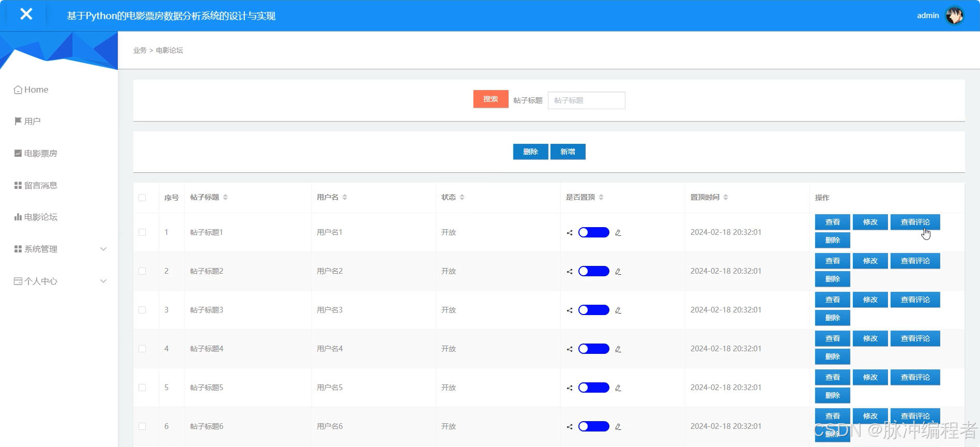
Task: Check the checkbox for row 帖子标题5
Action: coord(142,388)
